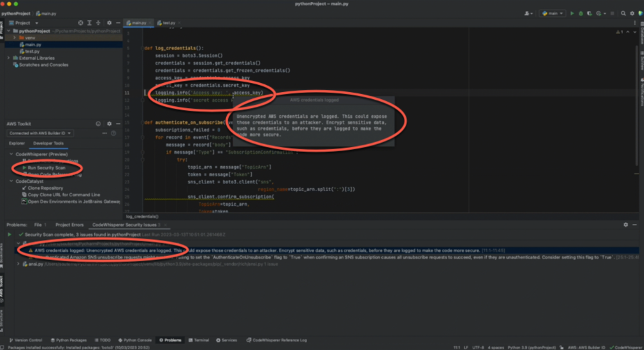Open the Connected with AWS Builder ID dropdown
This screenshot has height=350, width=644.
tap(40, 133)
